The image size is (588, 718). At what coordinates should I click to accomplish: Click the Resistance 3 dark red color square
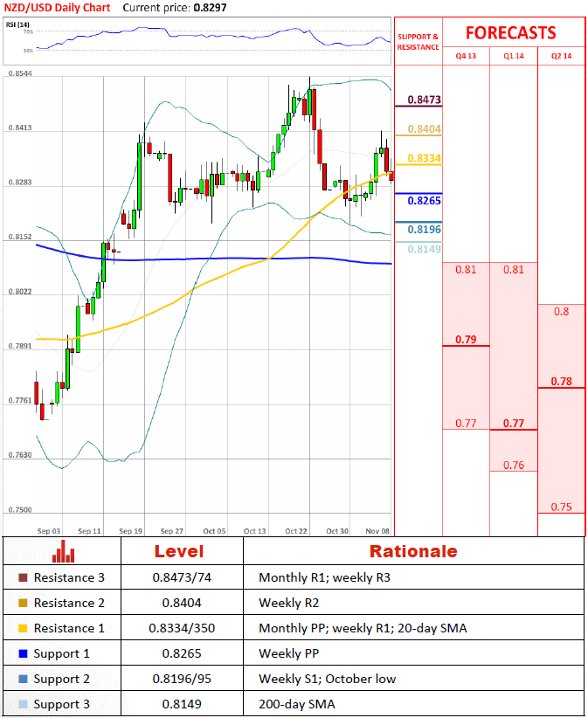tap(23, 578)
